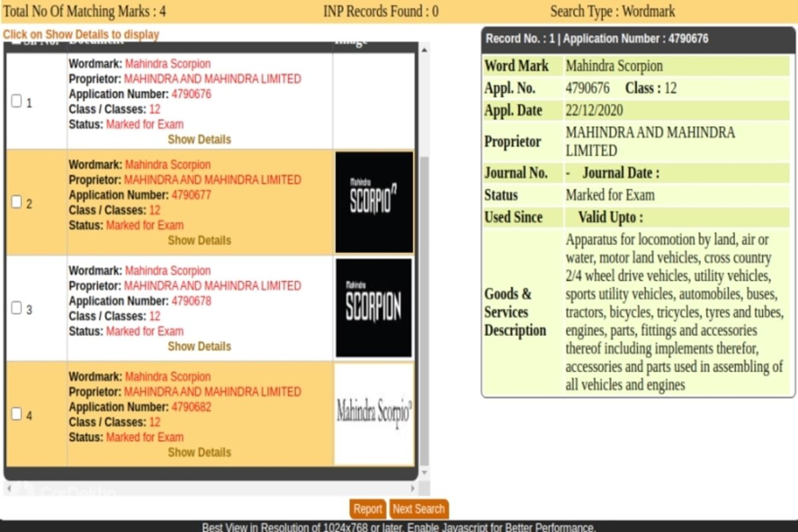
Task: Click the 'Click on Show Details to display' hint
Action: pos(81,34)
